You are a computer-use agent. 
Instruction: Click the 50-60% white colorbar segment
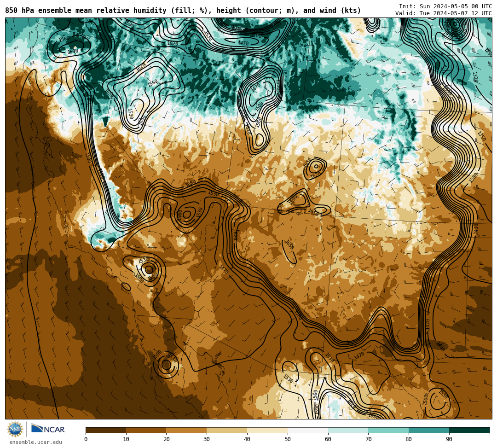[x=308, y=430]
